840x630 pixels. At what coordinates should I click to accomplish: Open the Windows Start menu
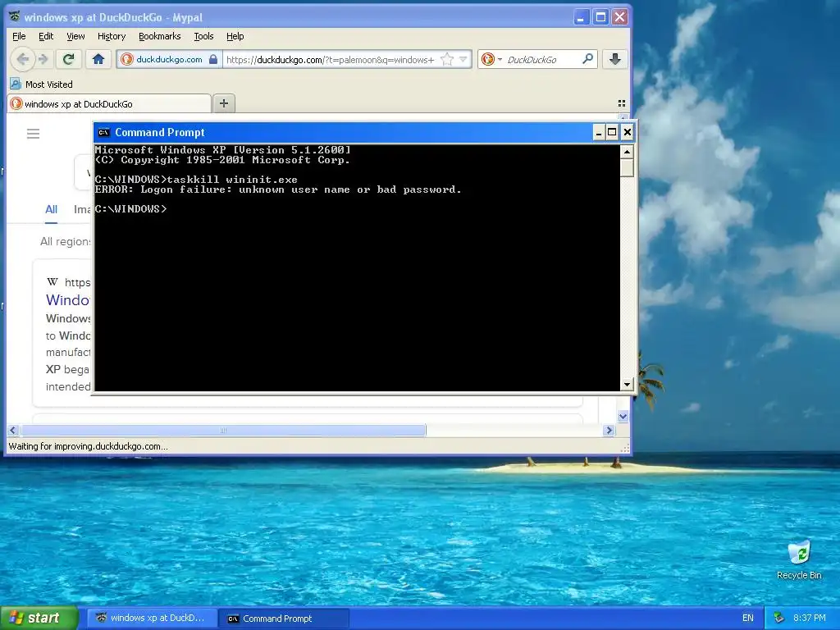39,618
